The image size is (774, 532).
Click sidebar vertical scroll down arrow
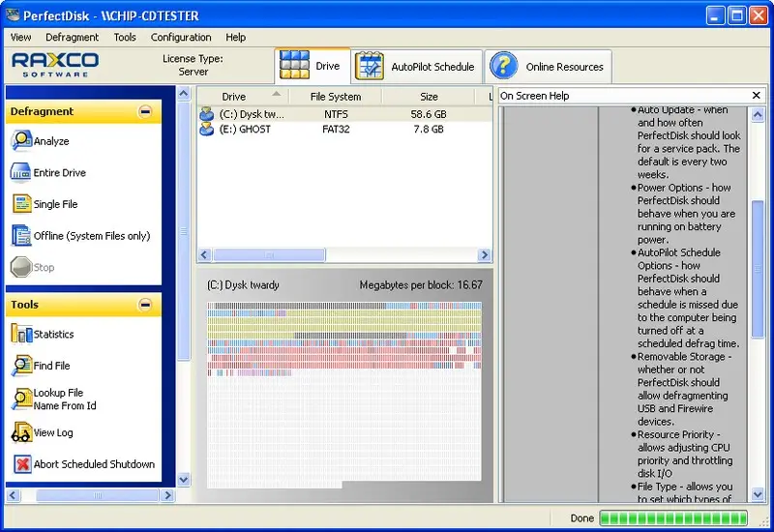[184, 479]
